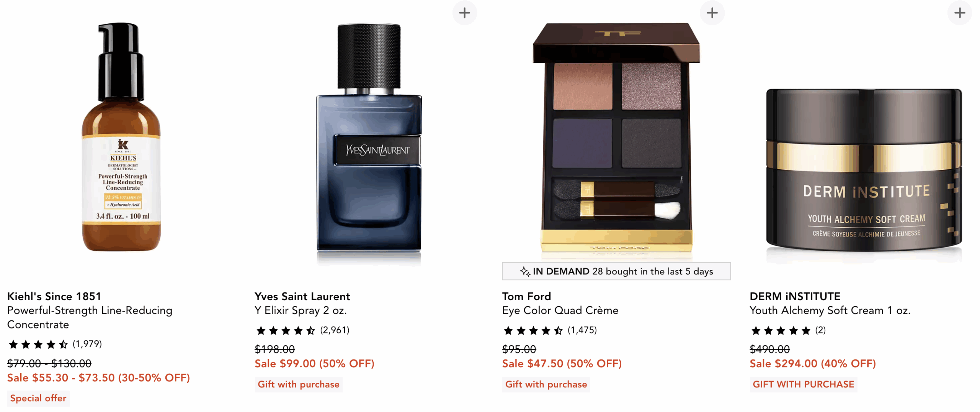Click Gift with purchase under Tom Ford
The image size is (980, 412).
546,384
